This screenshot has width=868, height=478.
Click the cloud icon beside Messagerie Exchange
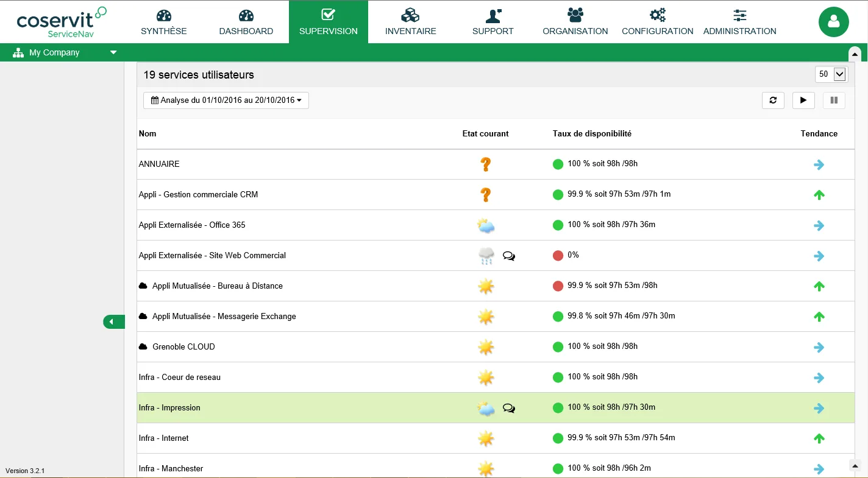(x=143, y=316)
